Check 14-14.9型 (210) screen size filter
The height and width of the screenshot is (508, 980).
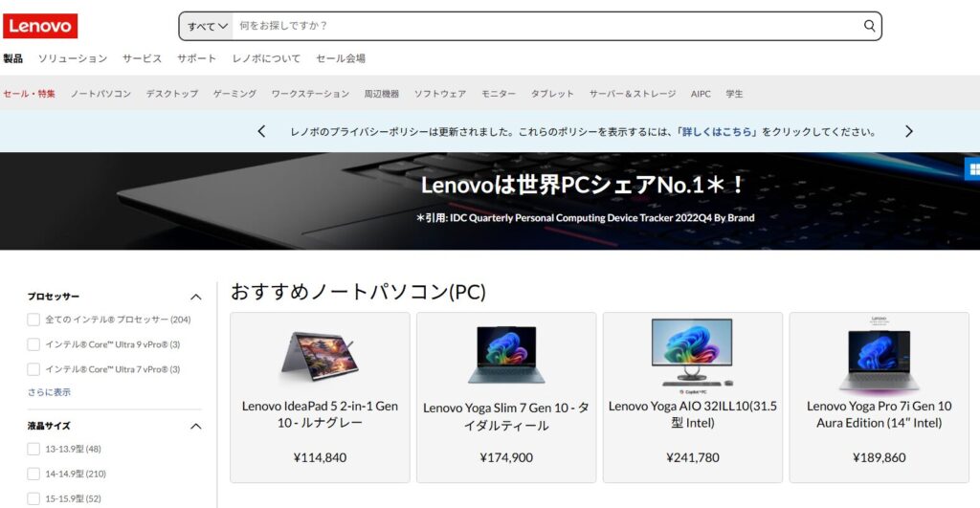[x=33, y=474]
